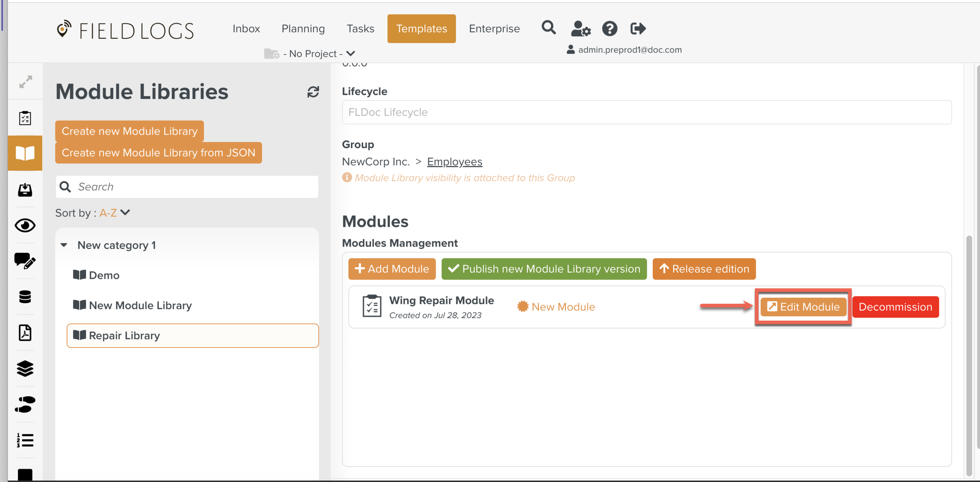The width and height of the screenshot is (980, 482).
Task: Open the No Project selector dropdown
Action: tap(314, 54)
